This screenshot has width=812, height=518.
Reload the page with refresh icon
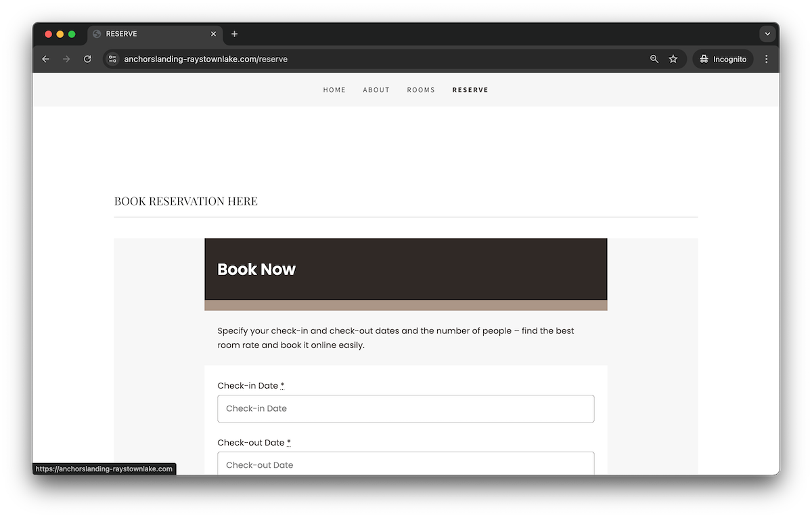click(x=87, y=59)
